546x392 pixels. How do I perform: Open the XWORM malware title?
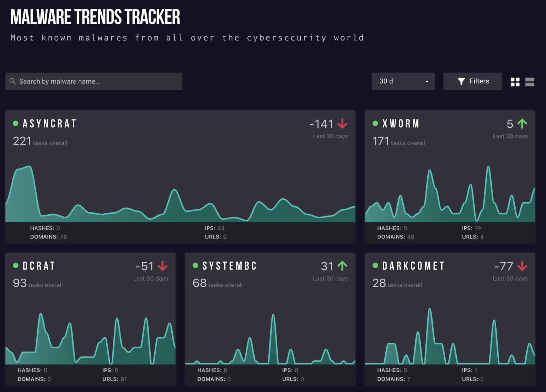coord(401,124)
